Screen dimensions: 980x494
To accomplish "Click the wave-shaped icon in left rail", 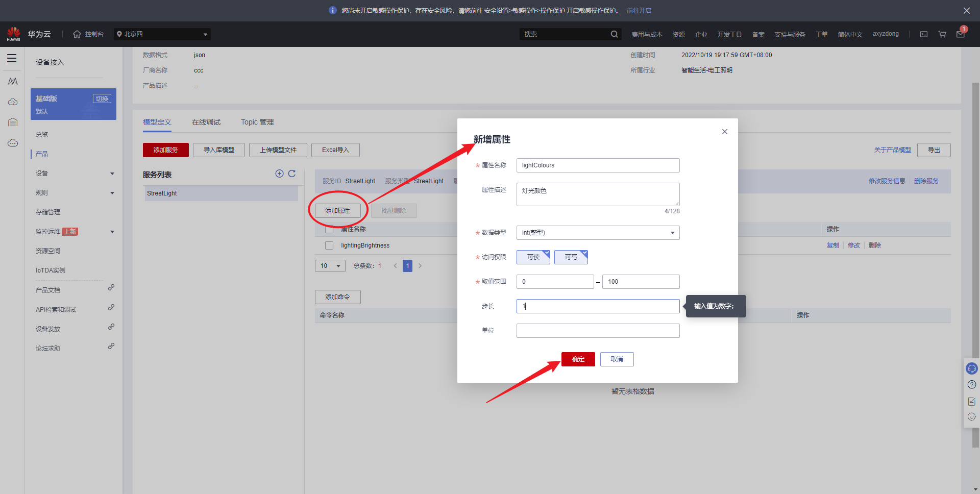I will (13, 81).
